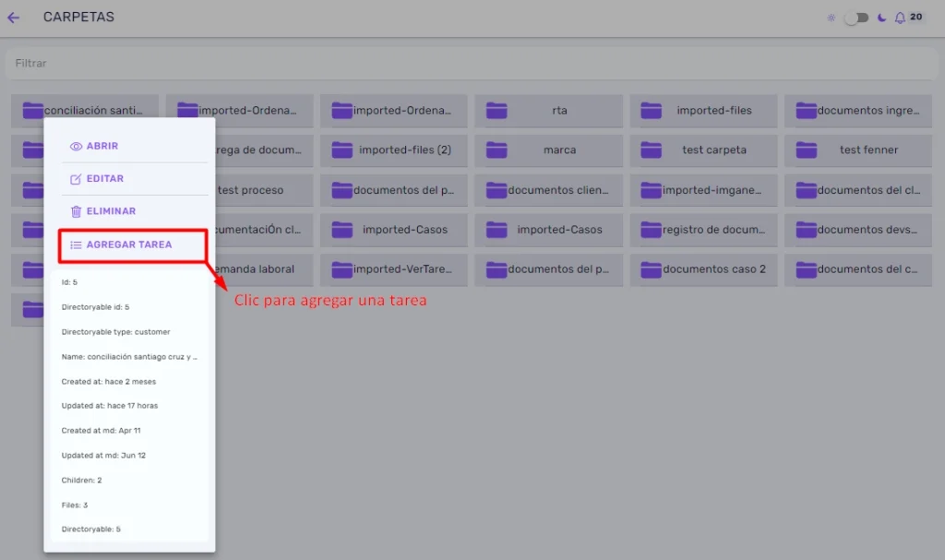Screen dimensions: 945x560
Task: Open the marca folder
Action: click(548, 149)
